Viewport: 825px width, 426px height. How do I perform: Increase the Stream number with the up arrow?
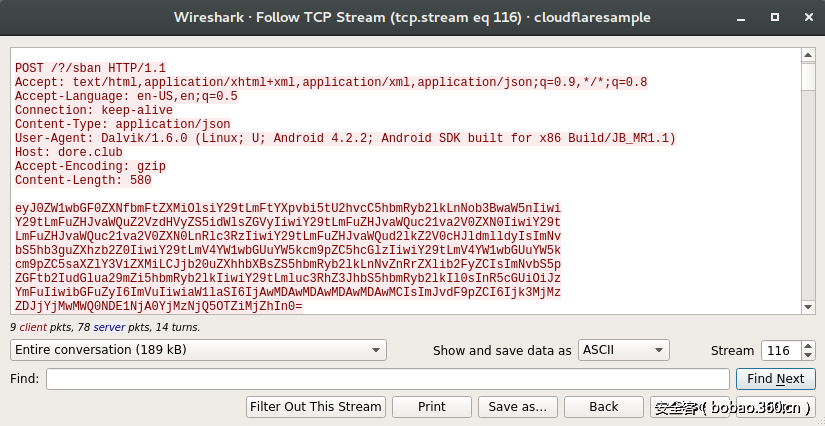808,346
